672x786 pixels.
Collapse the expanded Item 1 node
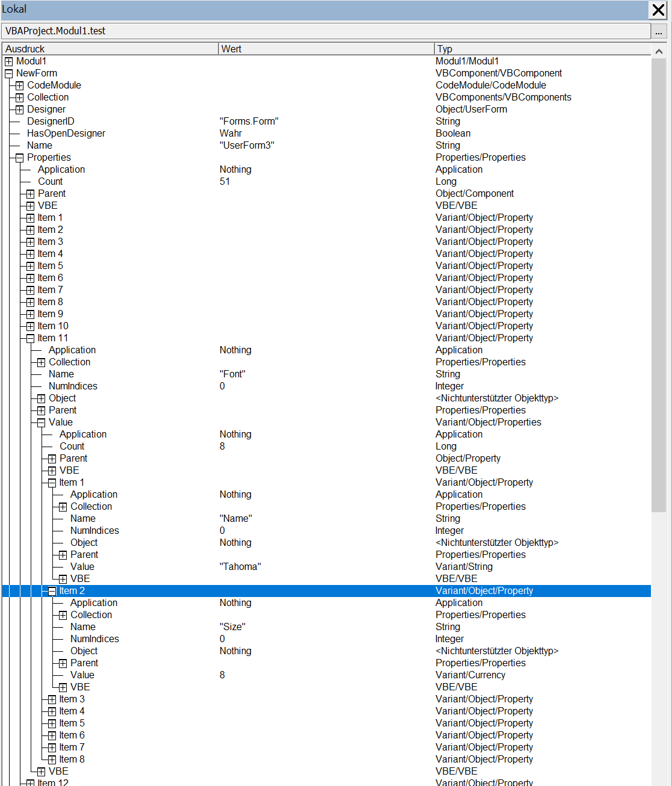point(52,483)
